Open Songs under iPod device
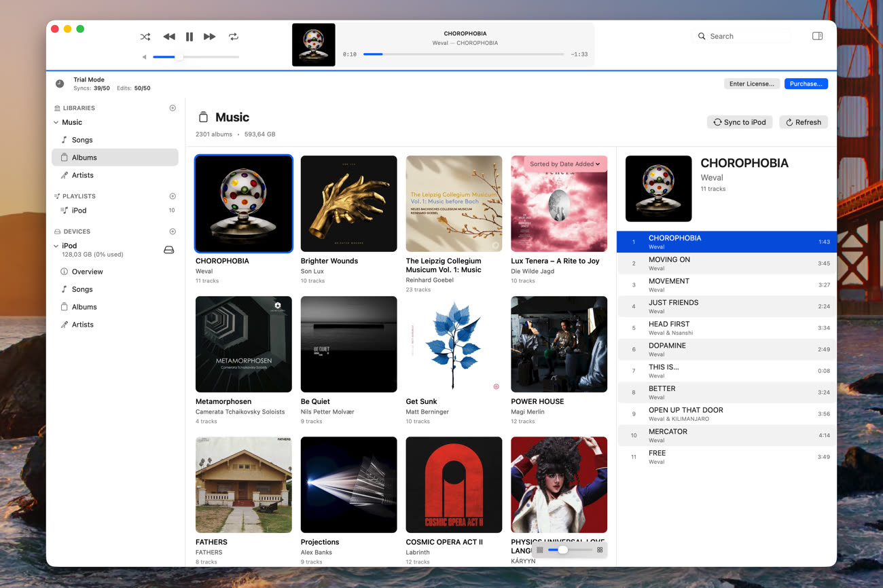Image resolution: width=883 pixels, height=588 pixels. [115, 289]
